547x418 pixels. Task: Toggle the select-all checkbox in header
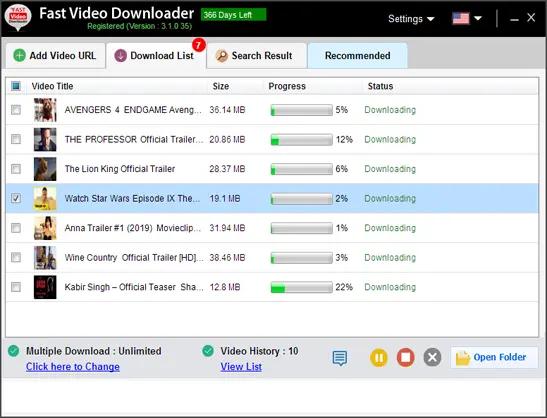[x=16, y=86]
